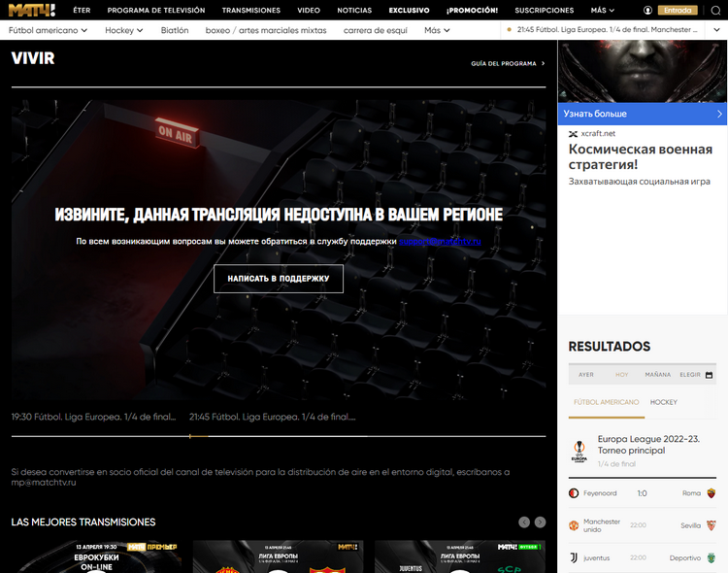Screen dimensions: 728x573
Task: Open the 21:45 Liga Europea ticker item
Action: [x=607, y=30]
